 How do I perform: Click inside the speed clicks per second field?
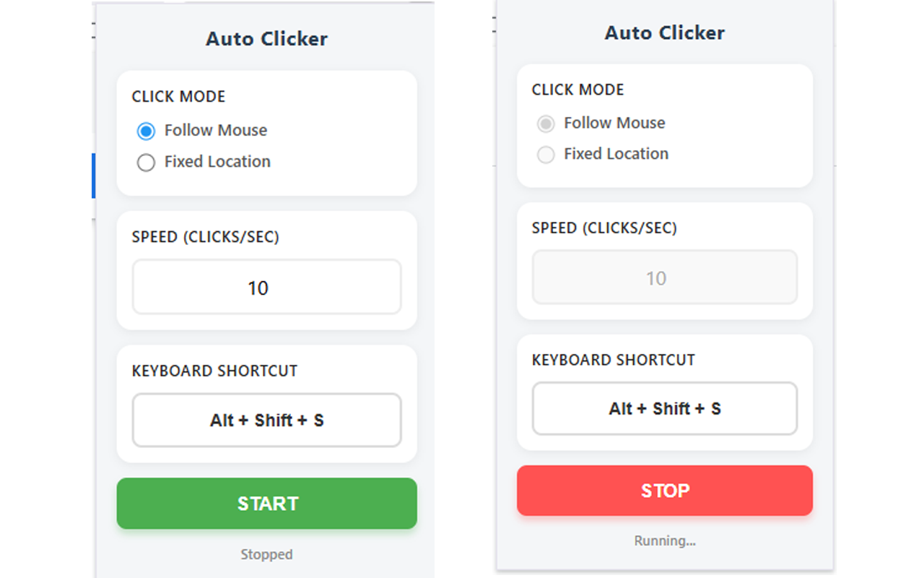tap(266, 287)
